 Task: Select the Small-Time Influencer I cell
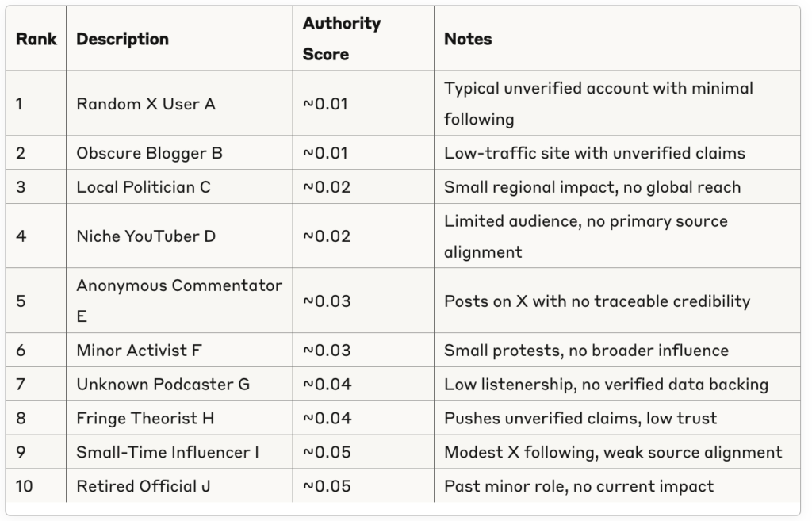coord(179,451)
